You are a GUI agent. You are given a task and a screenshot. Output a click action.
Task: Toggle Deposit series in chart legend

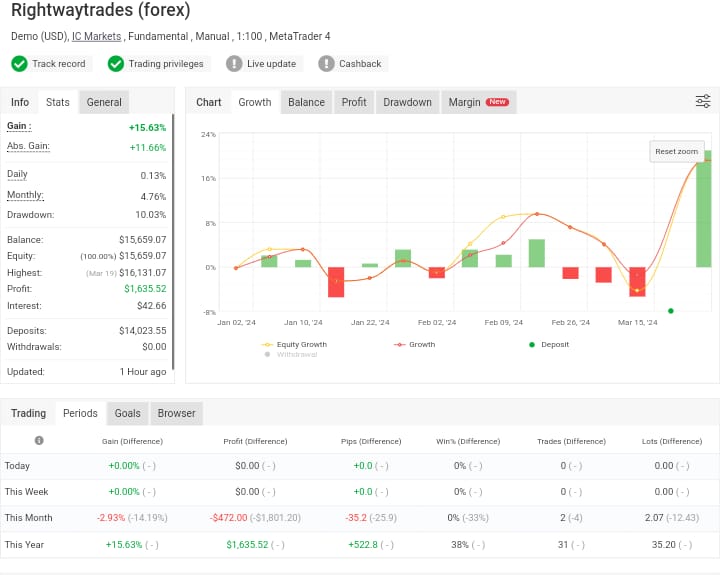coord(548,344)
